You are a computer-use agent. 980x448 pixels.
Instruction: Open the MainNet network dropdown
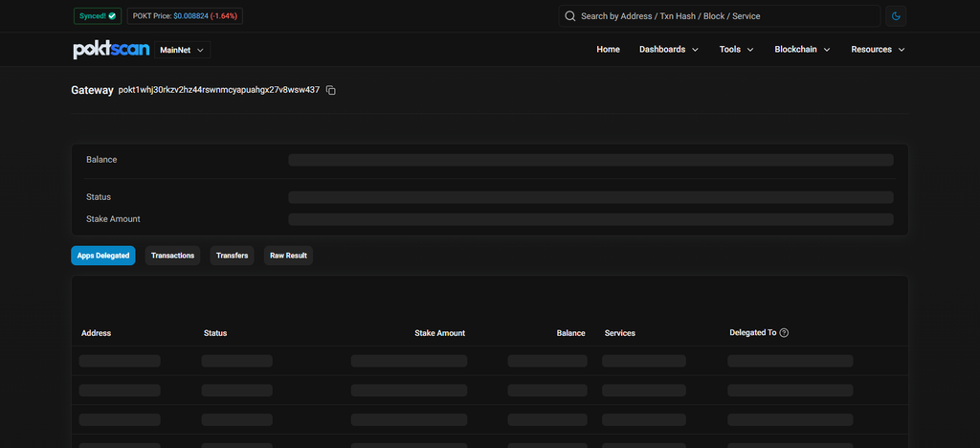[182, 50]
